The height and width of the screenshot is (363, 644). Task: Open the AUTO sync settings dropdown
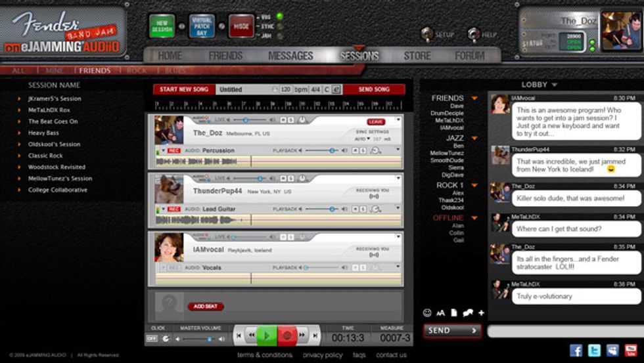point(362,139)
